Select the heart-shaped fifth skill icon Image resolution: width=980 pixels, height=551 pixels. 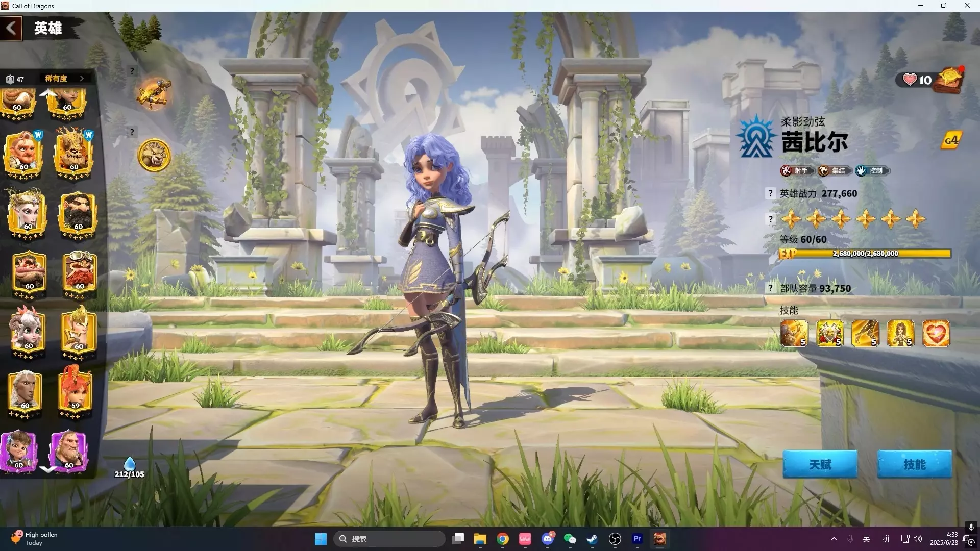[x=936, y=333]
